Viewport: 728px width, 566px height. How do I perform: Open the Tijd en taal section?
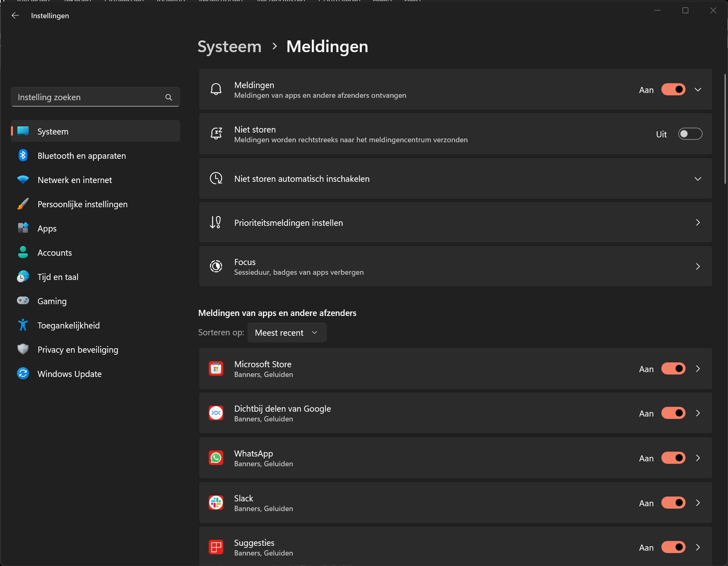click(x=95, y=277)
